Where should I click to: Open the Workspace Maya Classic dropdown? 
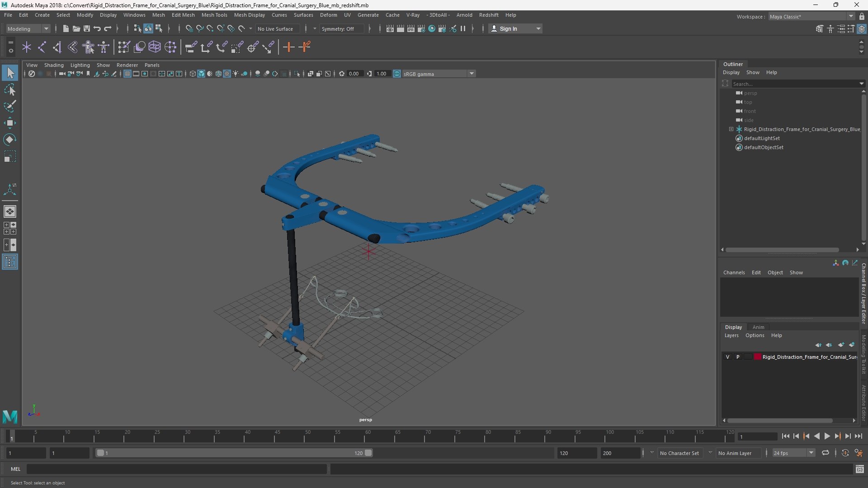(x=811, y=17)
